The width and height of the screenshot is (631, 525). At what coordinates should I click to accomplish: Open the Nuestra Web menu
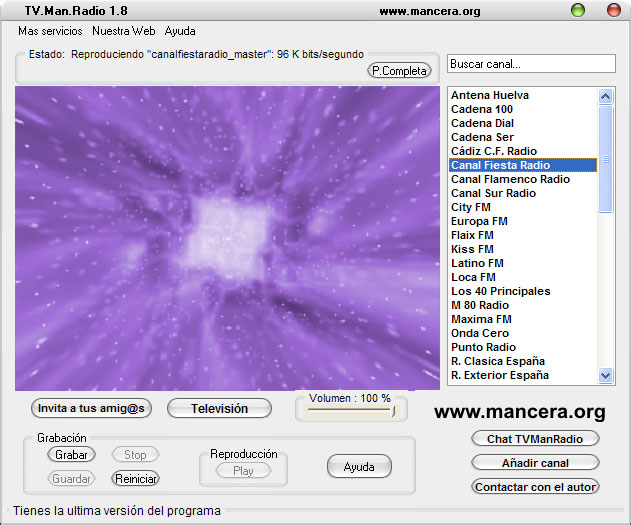[124, 31]
